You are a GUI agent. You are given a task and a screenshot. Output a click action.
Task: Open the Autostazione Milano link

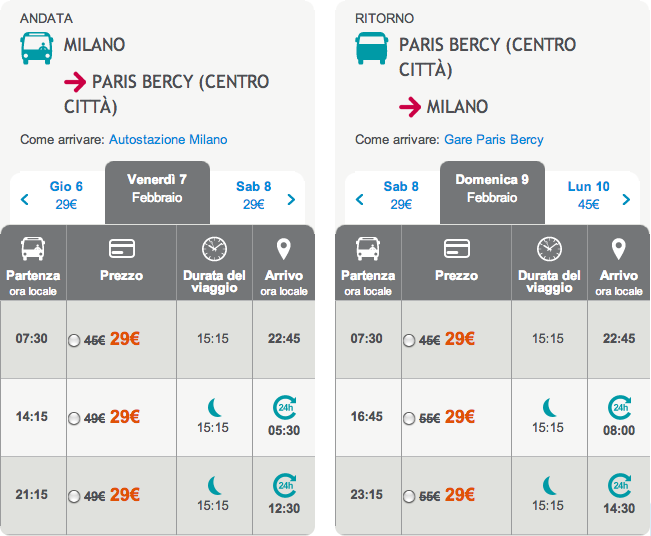[x=167, y=140]
